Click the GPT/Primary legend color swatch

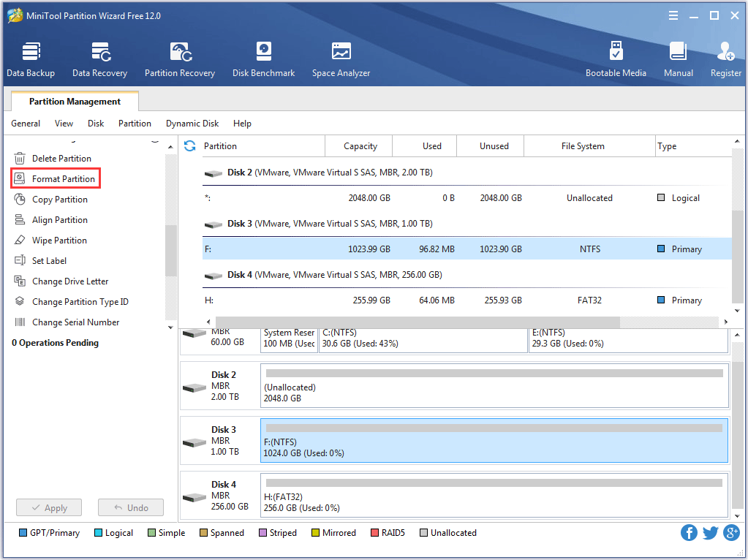[23, 533]
